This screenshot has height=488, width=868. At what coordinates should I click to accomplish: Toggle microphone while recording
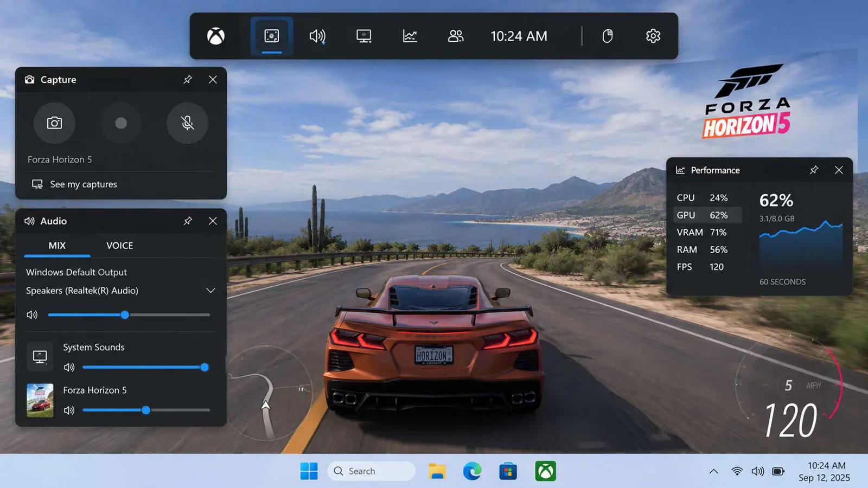[x=188, y=123]
